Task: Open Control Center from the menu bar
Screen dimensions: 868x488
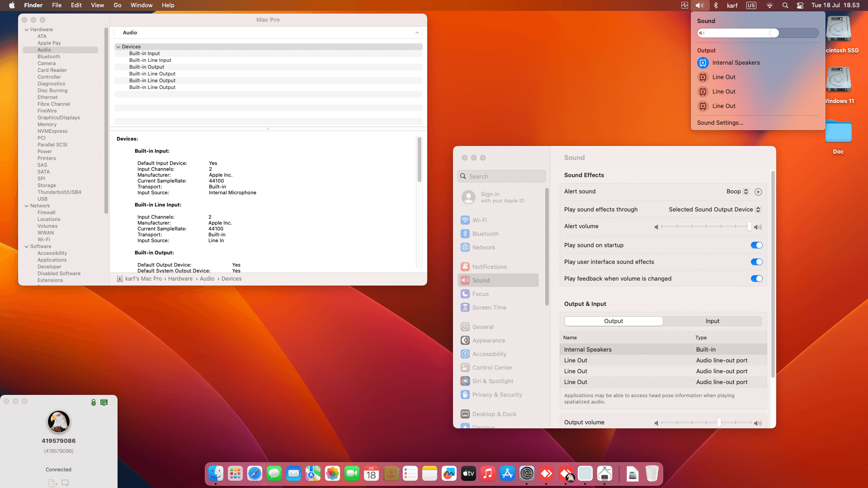Action: [800, 5]
